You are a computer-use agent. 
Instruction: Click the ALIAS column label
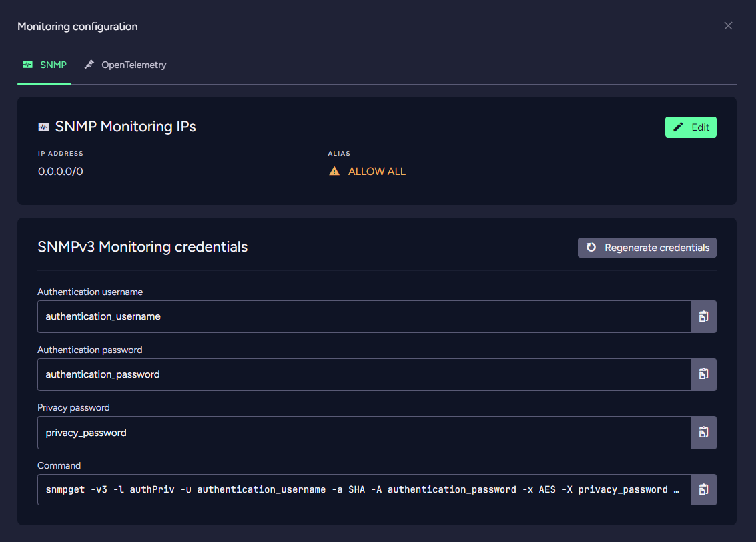pos(339,154)
